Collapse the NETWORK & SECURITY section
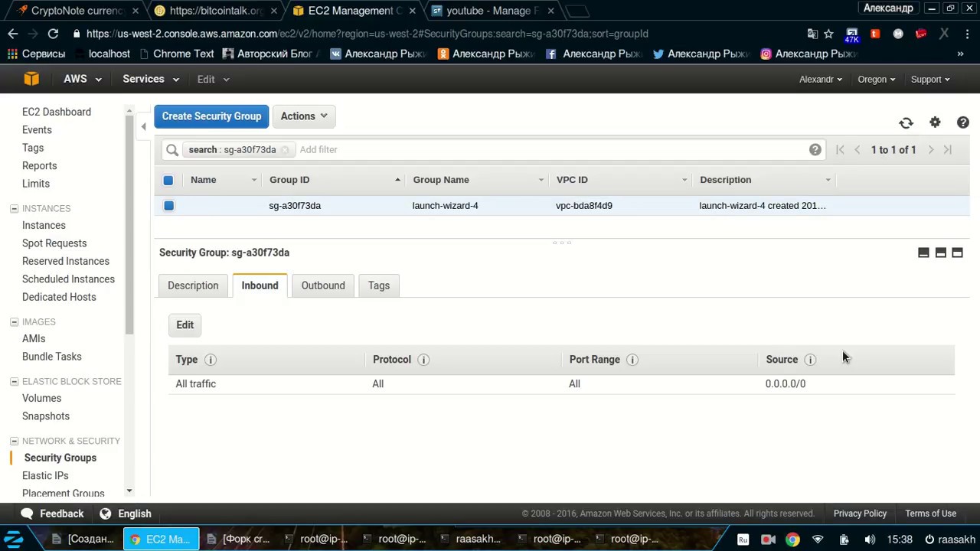Viewport: 980px width, 551px height. pos(14,441)
